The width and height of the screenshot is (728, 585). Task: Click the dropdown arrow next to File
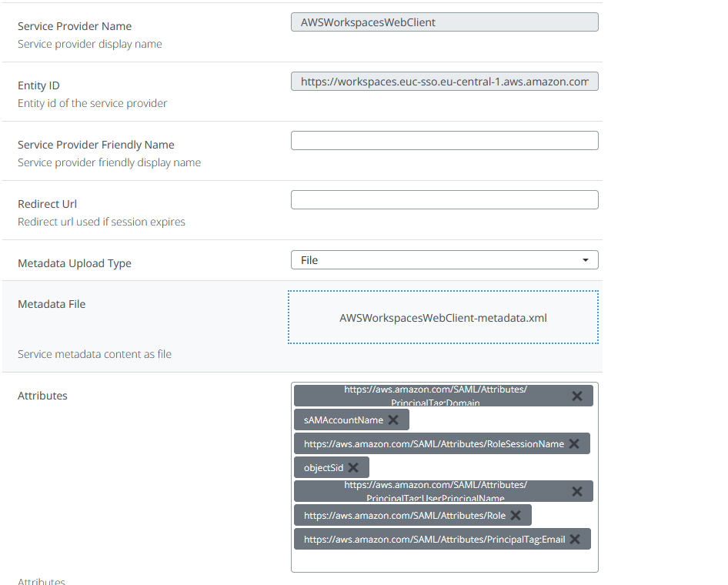point(586,260)
